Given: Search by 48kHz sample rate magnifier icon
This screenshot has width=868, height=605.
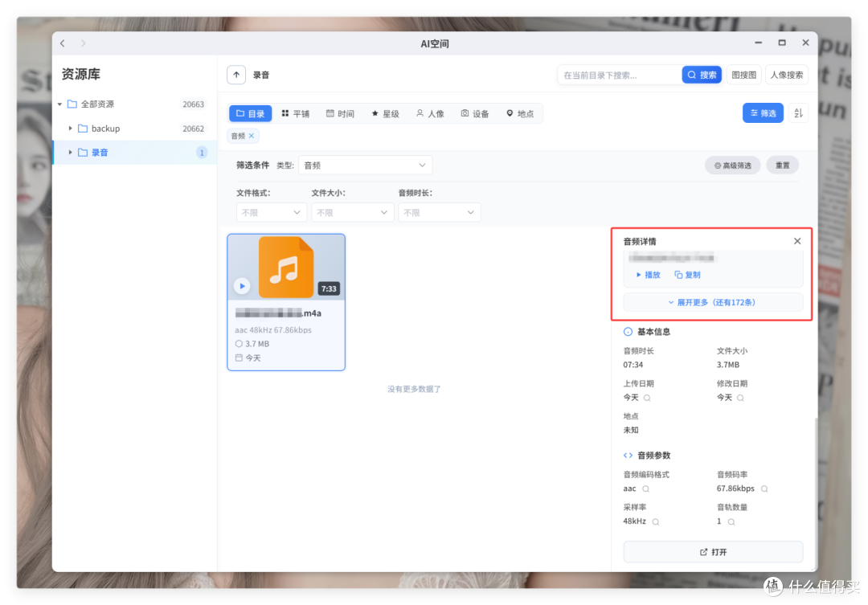Looking at the screenshot, I should (656, 521).
